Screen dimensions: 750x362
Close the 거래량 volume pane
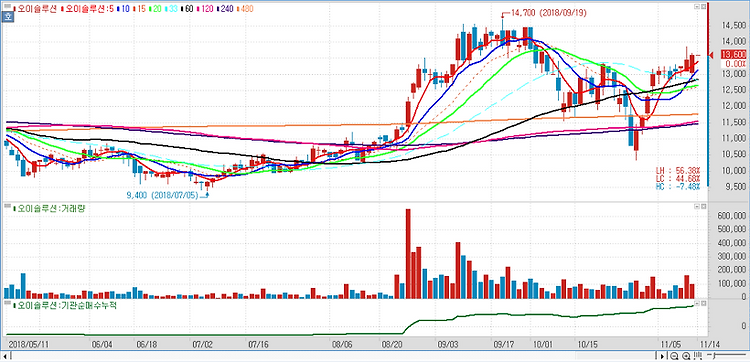(x=704, y=207)
